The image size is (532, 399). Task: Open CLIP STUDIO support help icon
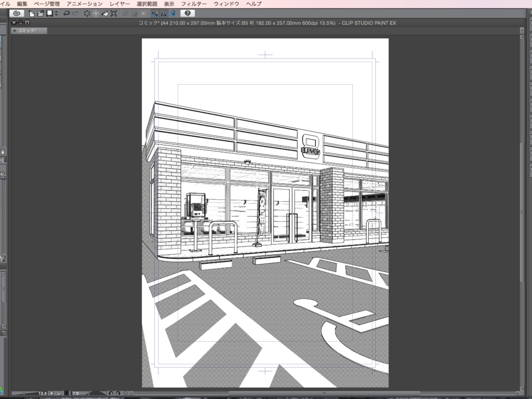(187, 13)
